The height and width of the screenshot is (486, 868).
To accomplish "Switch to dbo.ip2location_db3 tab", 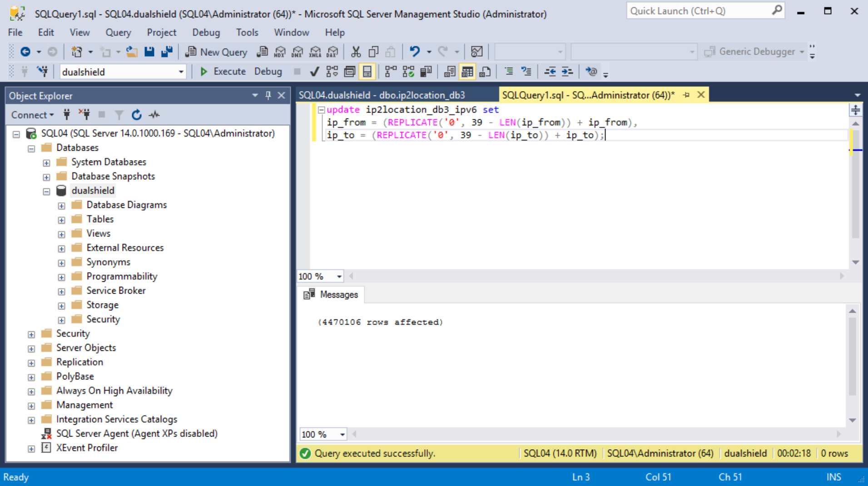I will point(382,95).
